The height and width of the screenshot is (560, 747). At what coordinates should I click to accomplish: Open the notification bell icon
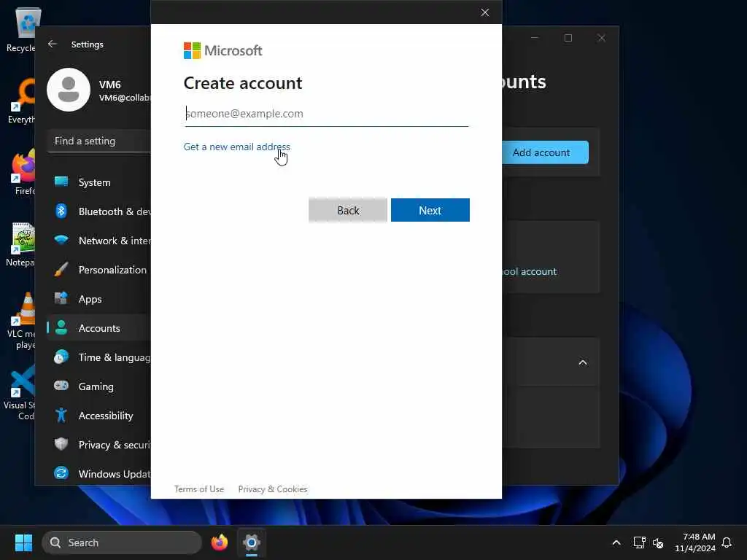point(727,542)
